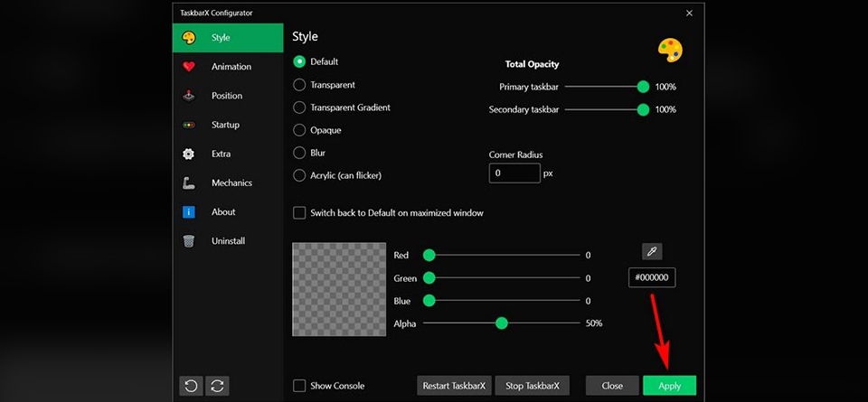
Task: Click the About info icon
Action: point(189,211)
